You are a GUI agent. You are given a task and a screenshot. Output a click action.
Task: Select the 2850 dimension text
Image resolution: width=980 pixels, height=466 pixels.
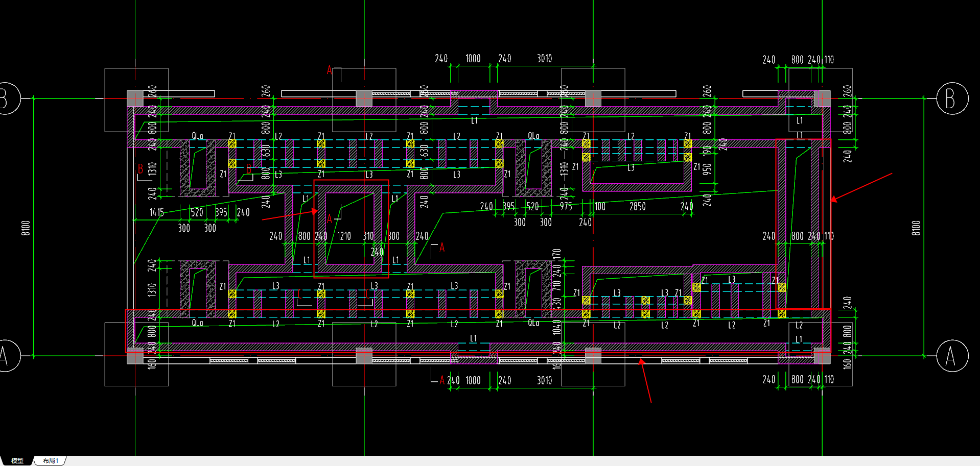pos(637,206)
